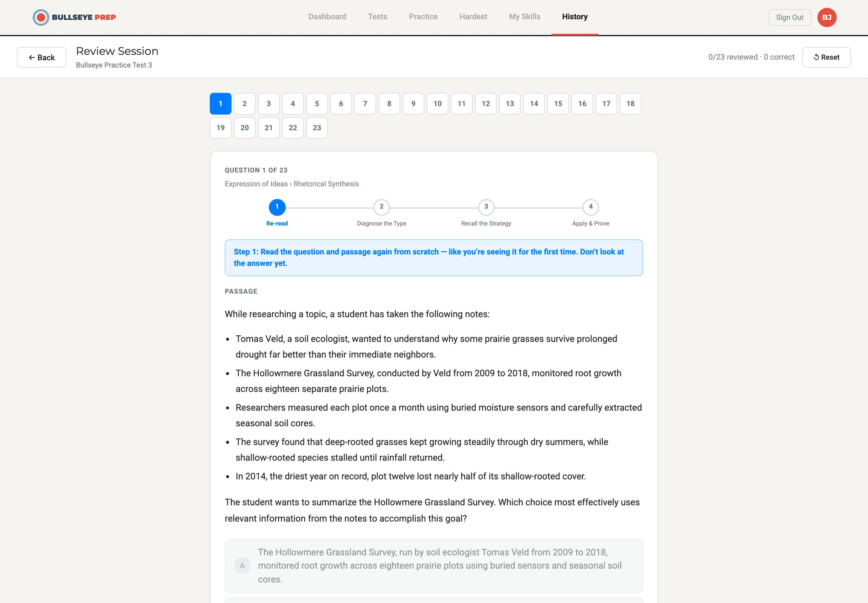Reset the review session
This screenshot has width=868, height=603.
(826, 57)
